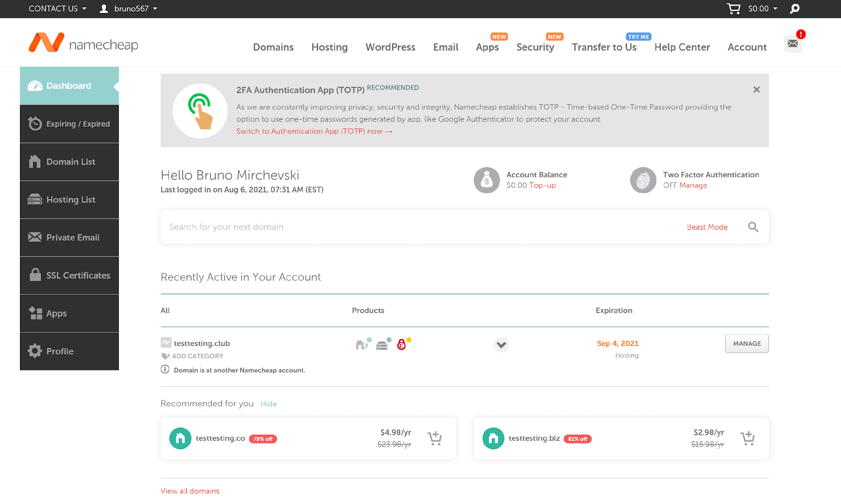Add testtesting.biz to cart
This screenshot has height=504, width=841.
coord(747,438)
